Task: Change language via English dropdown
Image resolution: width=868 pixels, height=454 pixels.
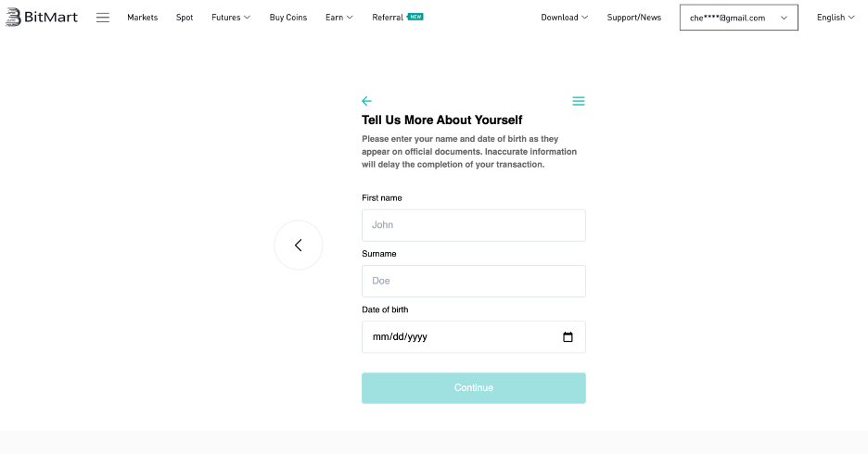Action: [x=836, y=18]
